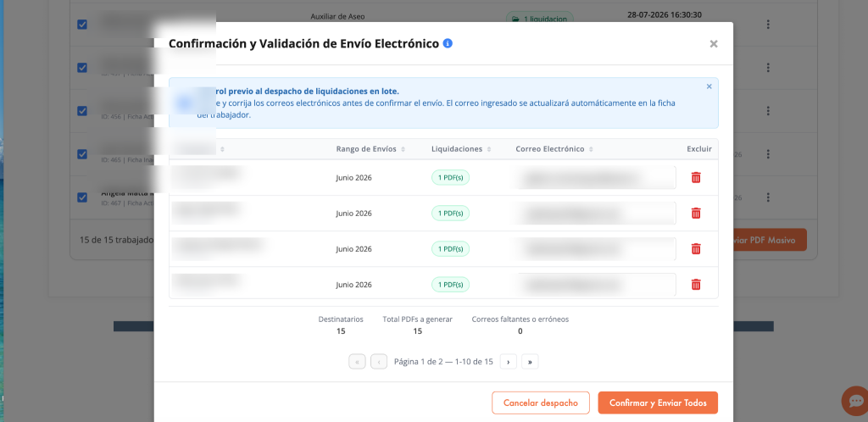868x422 pixels.
Task: Open three-dot menu for Auxiliar de Aseo row
Action: tap(768, 25)
